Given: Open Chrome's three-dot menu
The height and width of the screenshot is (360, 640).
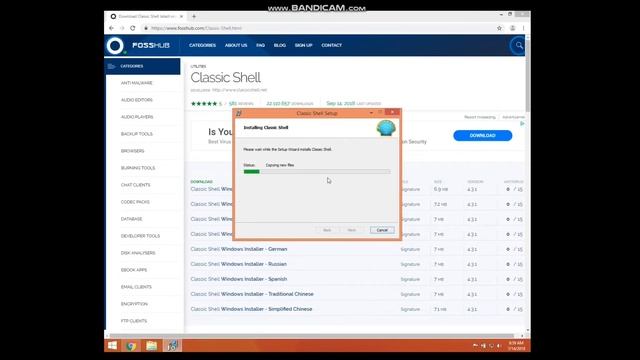Looking at the screenshot, I should [523, 28].
